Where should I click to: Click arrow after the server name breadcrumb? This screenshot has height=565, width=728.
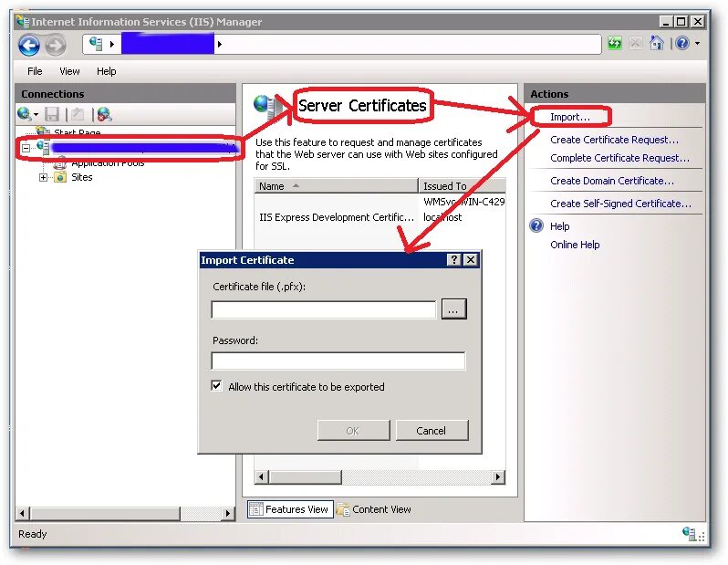[x=219, y=44]
